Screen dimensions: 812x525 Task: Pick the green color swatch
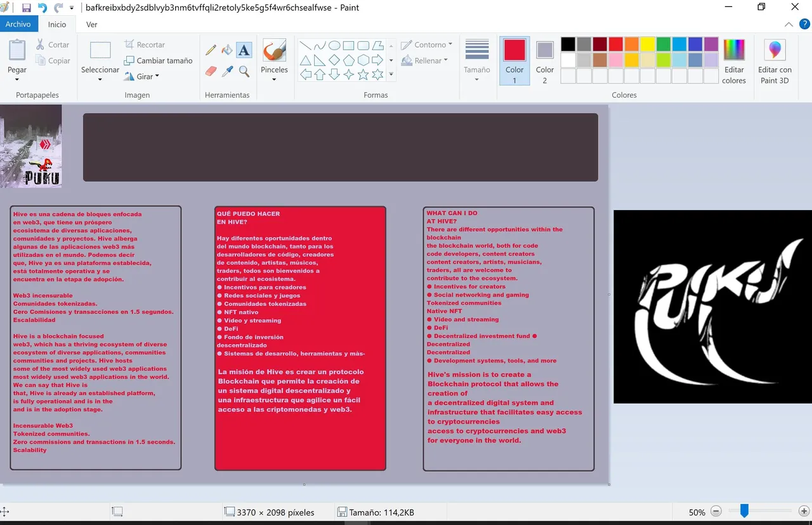click(664, 44)
